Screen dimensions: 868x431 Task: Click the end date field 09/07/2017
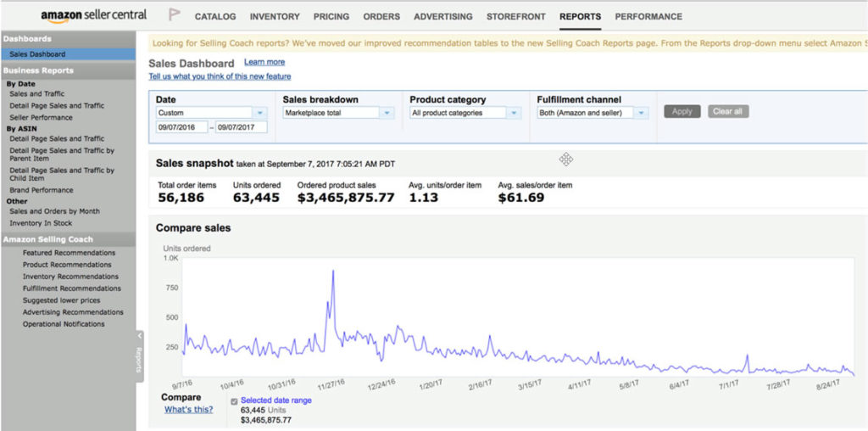click(241, 127)
